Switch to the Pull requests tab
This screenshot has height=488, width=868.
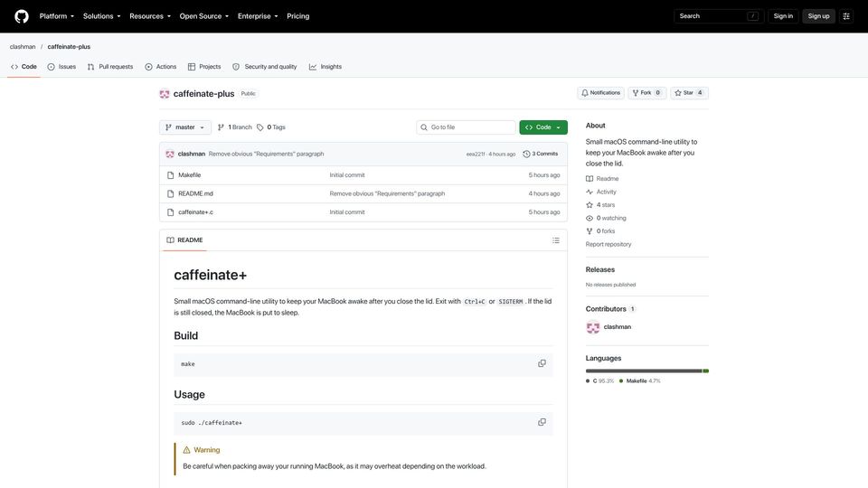coord(110,66)
